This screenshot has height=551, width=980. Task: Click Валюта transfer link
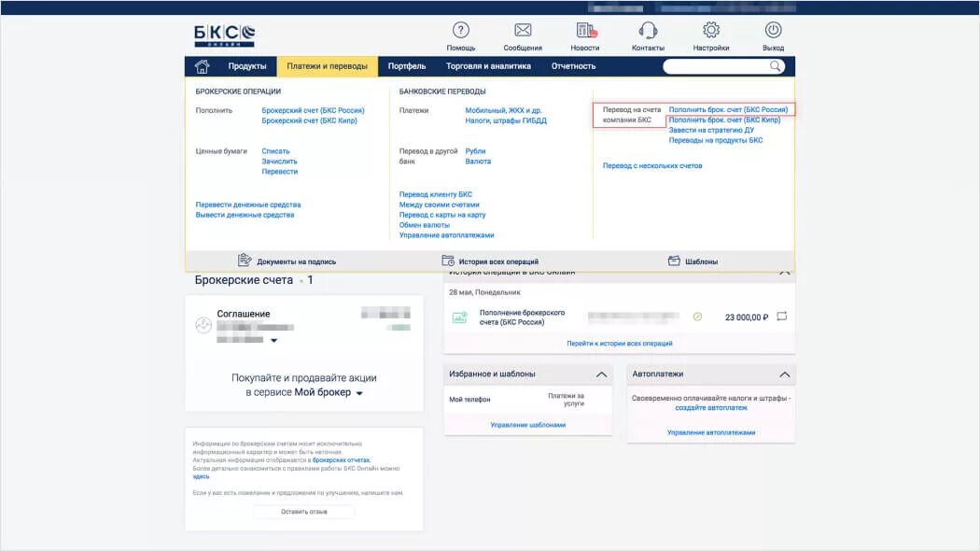pos(478,162)
